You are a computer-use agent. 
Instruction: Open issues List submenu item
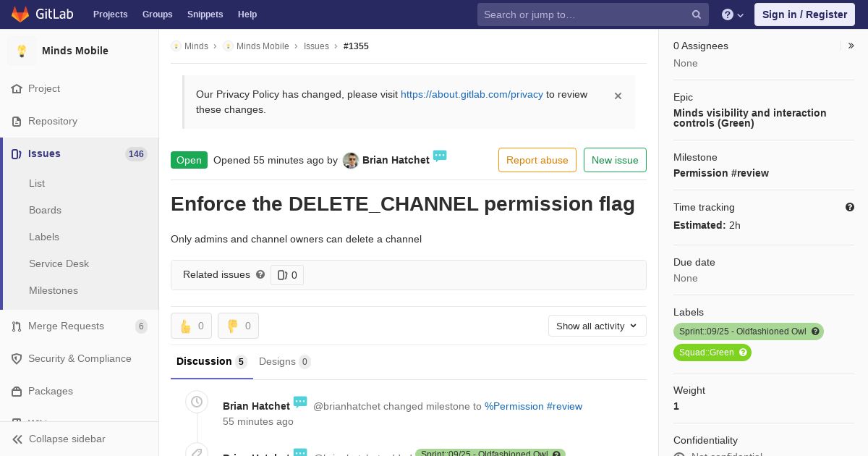click(37, 183)
